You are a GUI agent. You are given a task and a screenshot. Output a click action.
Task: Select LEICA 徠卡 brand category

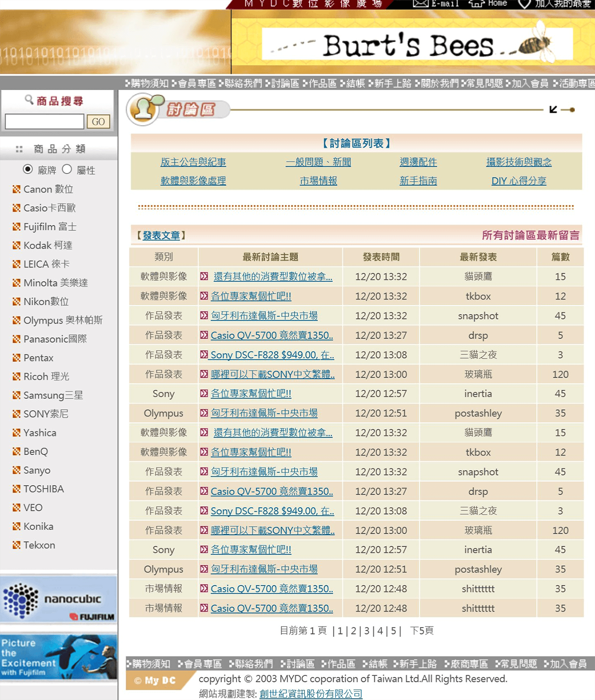46,264
